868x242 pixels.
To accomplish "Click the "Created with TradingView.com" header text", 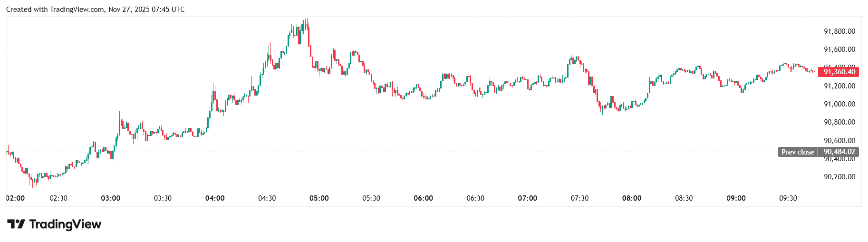I will (x=55, y=10).
